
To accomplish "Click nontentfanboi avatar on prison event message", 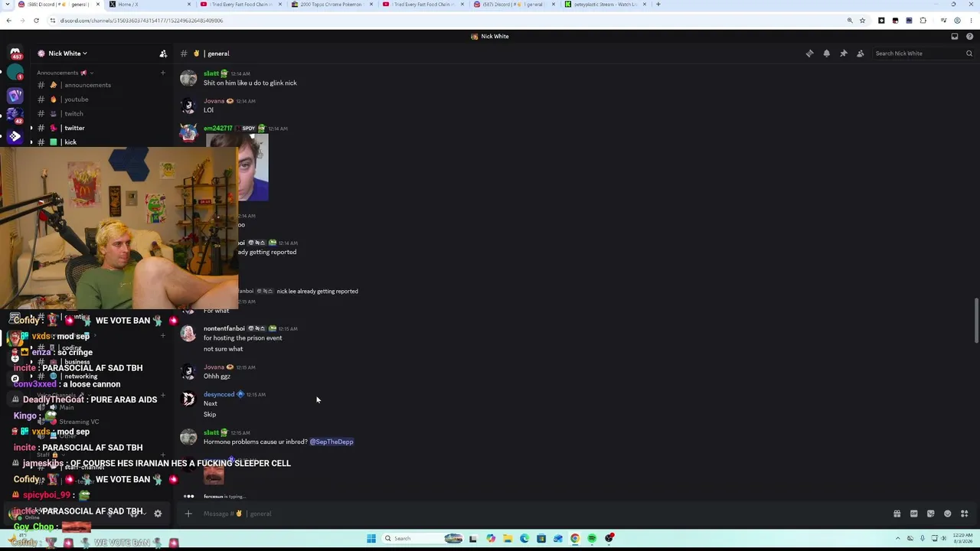I will click(x=188, y=334).
